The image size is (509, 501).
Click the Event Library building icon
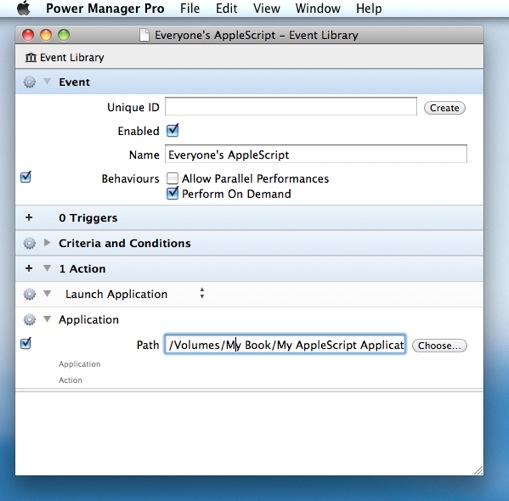click(31, 57)
